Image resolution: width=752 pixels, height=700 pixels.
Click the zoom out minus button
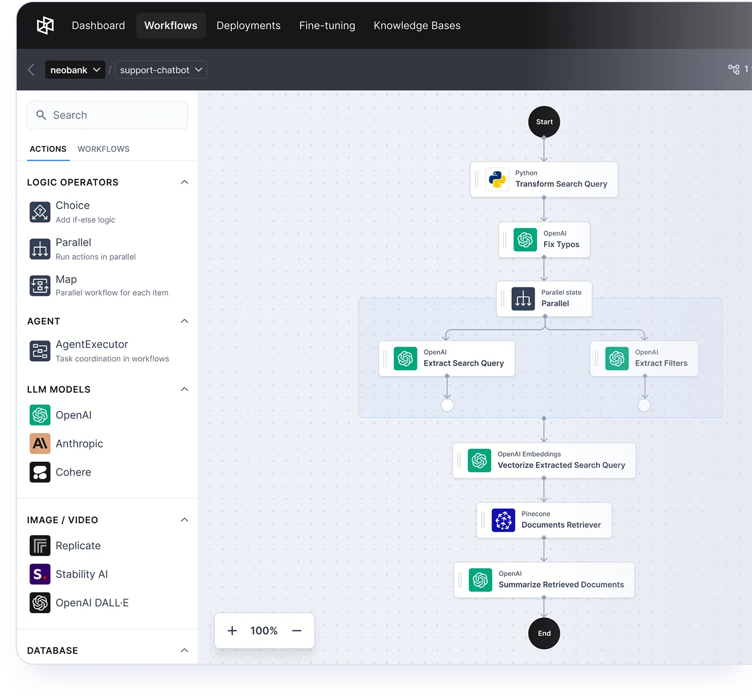point(297,630)
